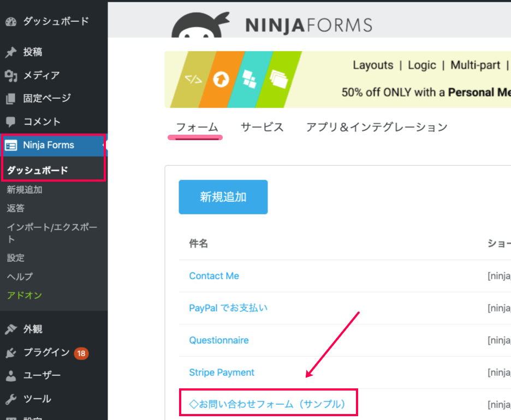Open インポート/エクスポート submenu item
Image resolution: width=511 pixels, height=420 pixels.
[x=52, y=233]
